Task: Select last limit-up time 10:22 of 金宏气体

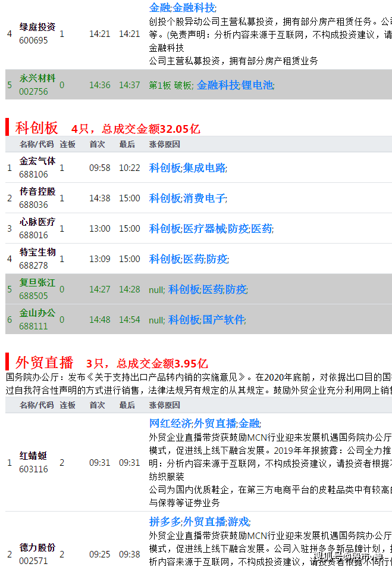Action: pos(130,168)
